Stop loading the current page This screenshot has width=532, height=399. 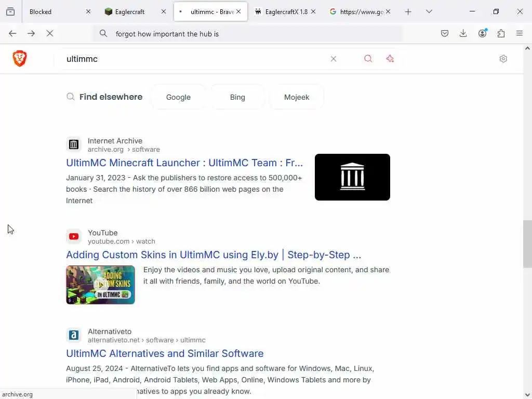pos(50,33)
